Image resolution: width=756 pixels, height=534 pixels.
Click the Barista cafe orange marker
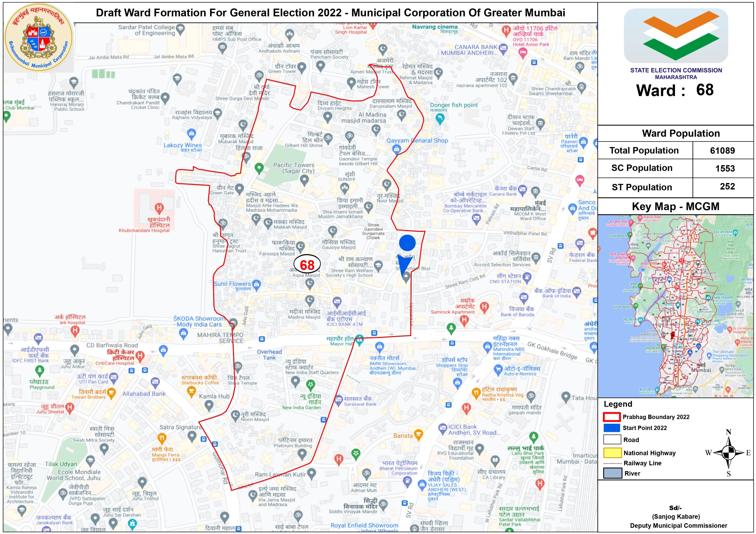pyautogui.click(x=418, y=433)
